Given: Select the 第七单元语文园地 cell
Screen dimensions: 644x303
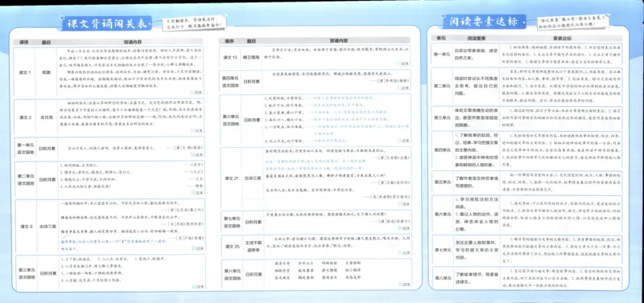Looking at the screenshot, I should (x=231, y=221).
